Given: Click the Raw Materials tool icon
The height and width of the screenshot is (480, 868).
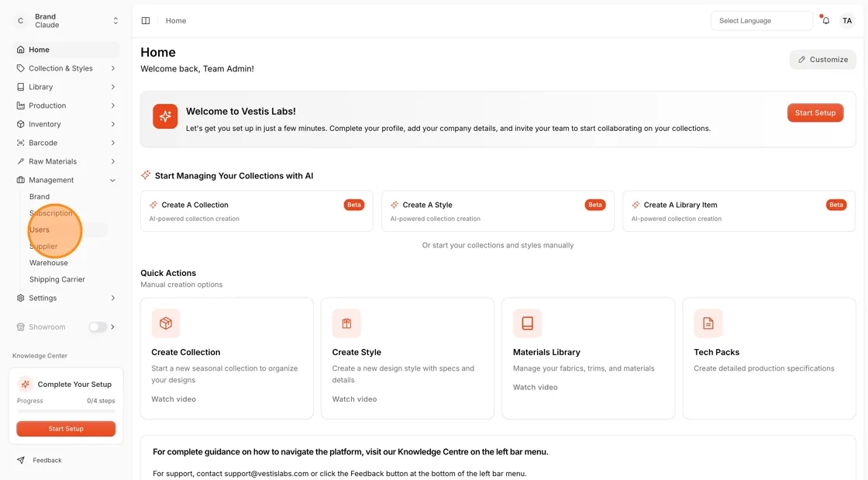Looking at the screenshot, I should tap(20, 161).
